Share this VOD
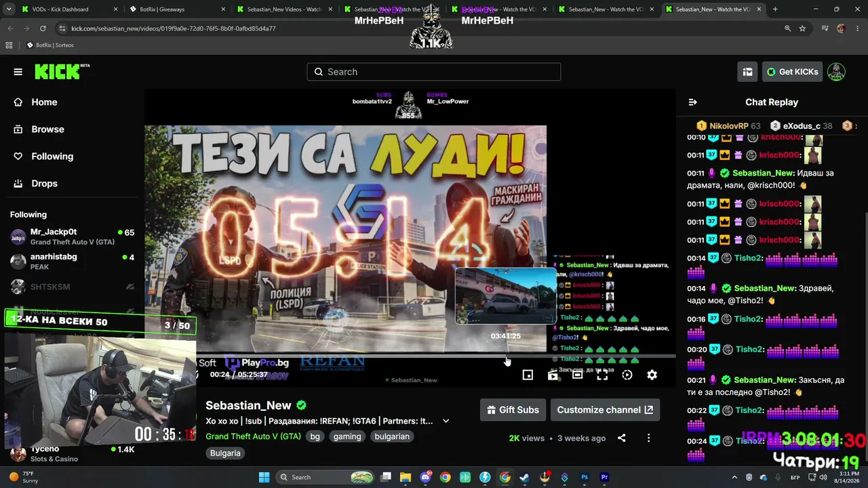 (621, 438)
